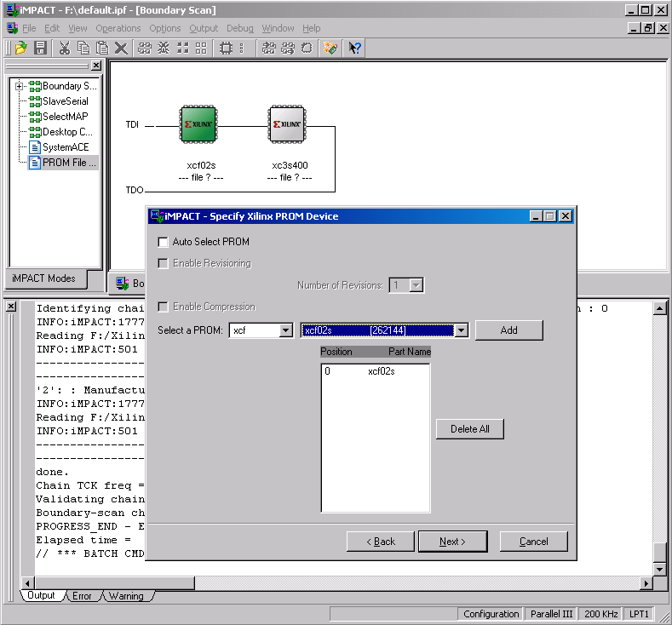Screen dimensions: 672x625
Task: Click the Initialize Chain toolbar icon
Action: coord(145,48)
